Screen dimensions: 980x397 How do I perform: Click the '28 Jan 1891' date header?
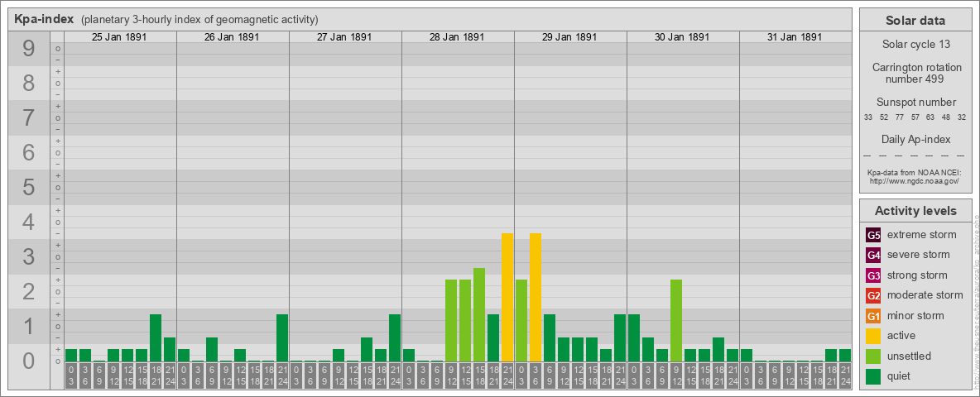[457, 37]
